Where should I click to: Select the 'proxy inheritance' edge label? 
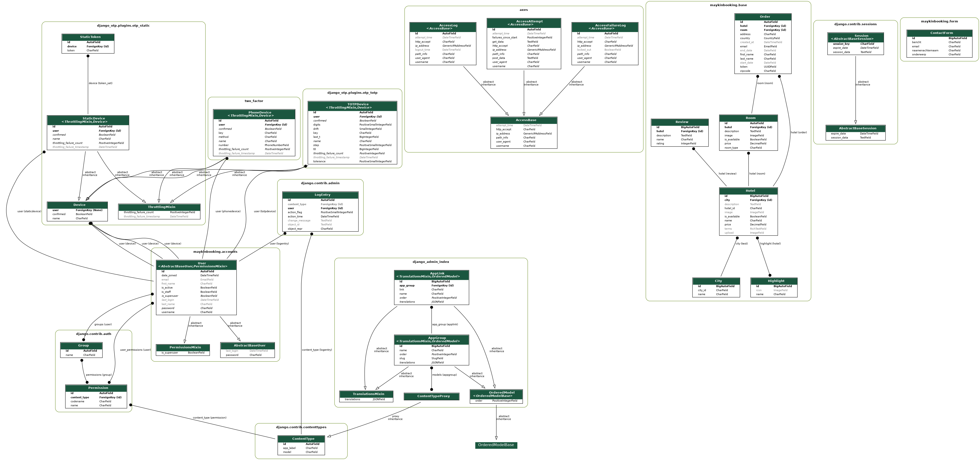(395, 418)
